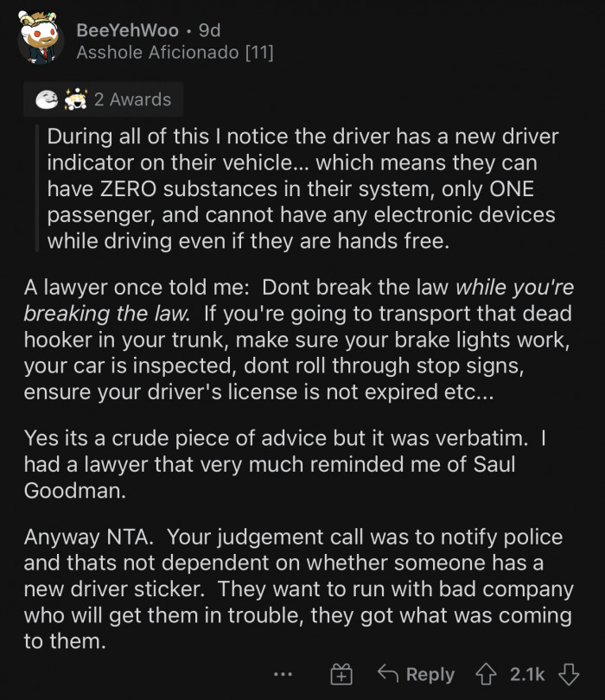Click BeeYehWoo's Snoo avatar

[38, 38]
